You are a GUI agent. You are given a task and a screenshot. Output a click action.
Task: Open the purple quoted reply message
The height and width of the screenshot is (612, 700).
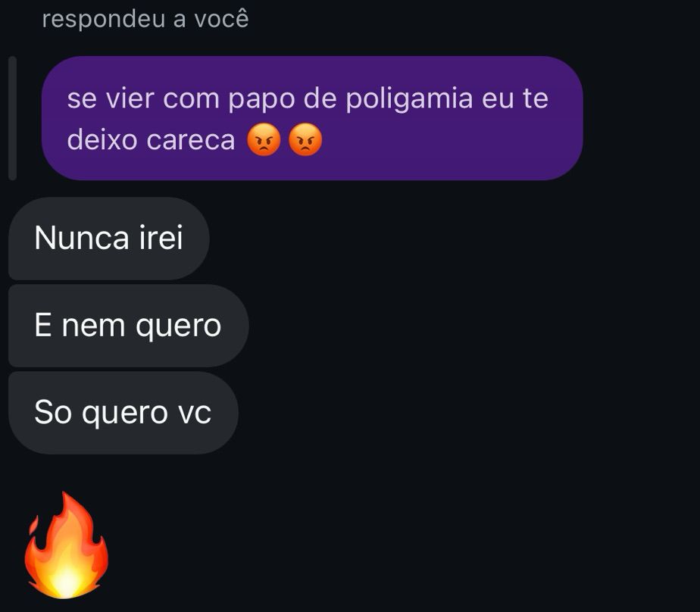click(x=312, y=118)
